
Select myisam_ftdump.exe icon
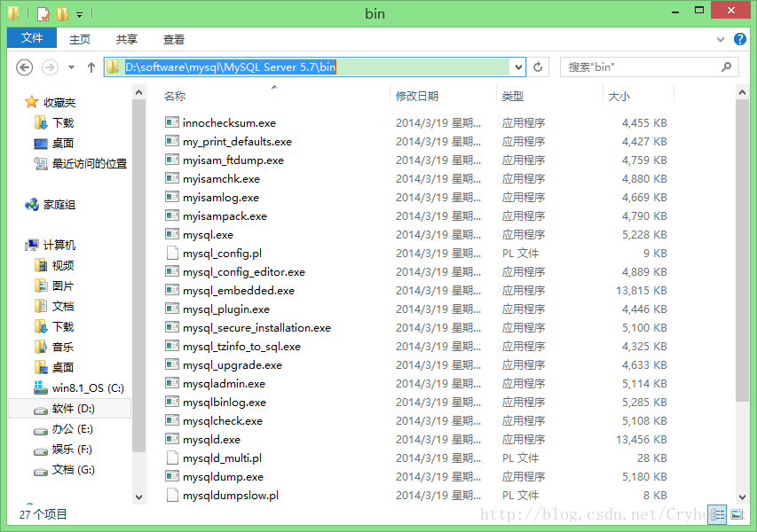tap(172, 160)
